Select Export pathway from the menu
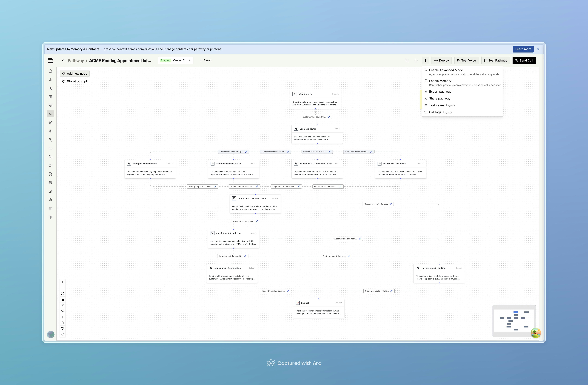 [x=440, y=92]
